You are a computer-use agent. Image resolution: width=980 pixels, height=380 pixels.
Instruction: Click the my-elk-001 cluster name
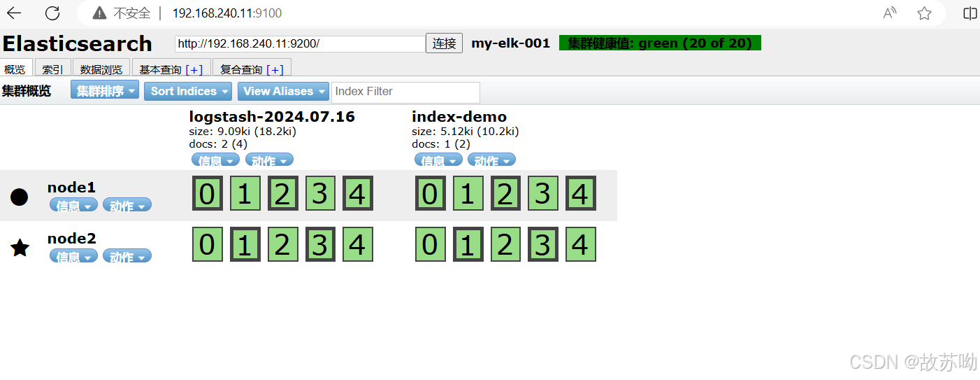pos(511,43)
